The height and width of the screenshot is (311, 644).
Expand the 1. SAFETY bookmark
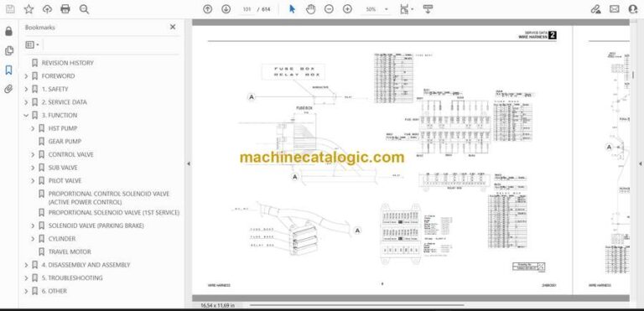pyautogui.click(x=26, y=89)
